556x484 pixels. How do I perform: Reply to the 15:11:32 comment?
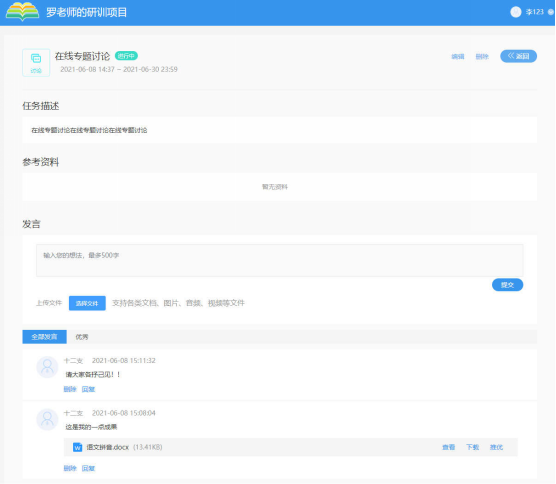coord(88,389)
